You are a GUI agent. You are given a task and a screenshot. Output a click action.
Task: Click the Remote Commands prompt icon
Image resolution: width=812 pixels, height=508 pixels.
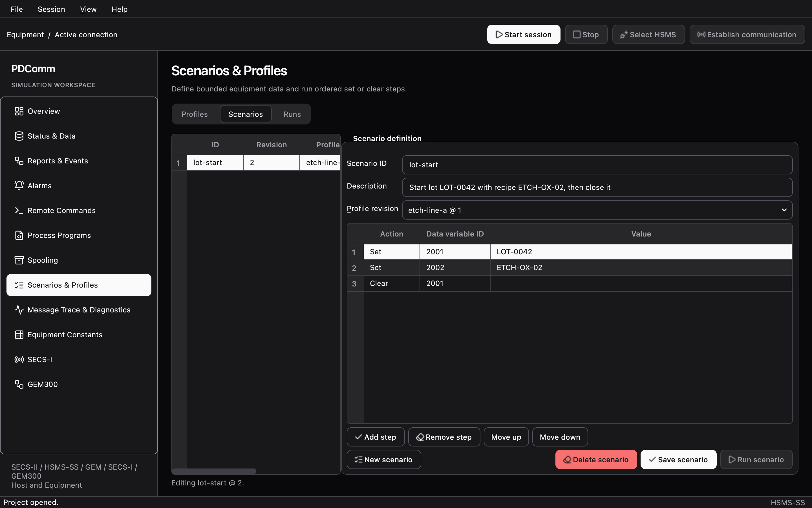pyautogui.click(x=19, y=210)
